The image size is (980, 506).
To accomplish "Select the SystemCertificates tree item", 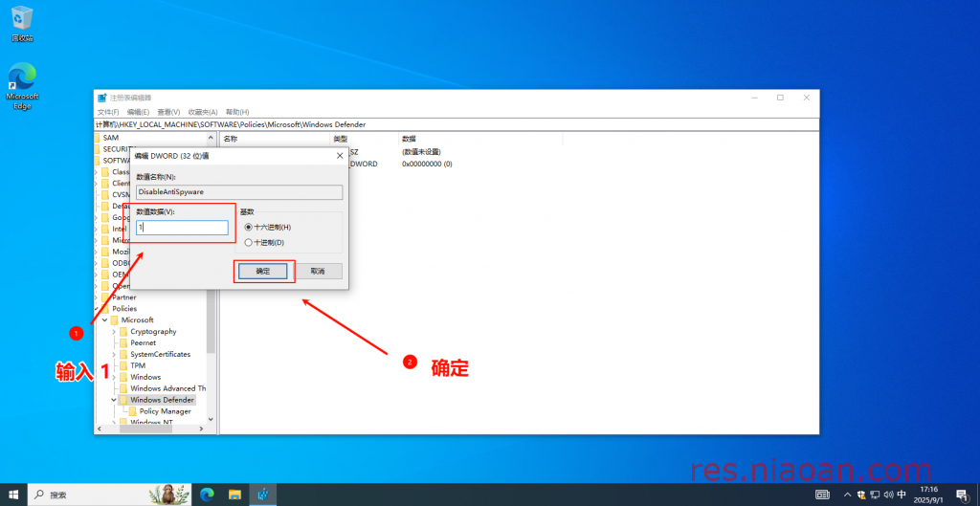I will 160,354.
